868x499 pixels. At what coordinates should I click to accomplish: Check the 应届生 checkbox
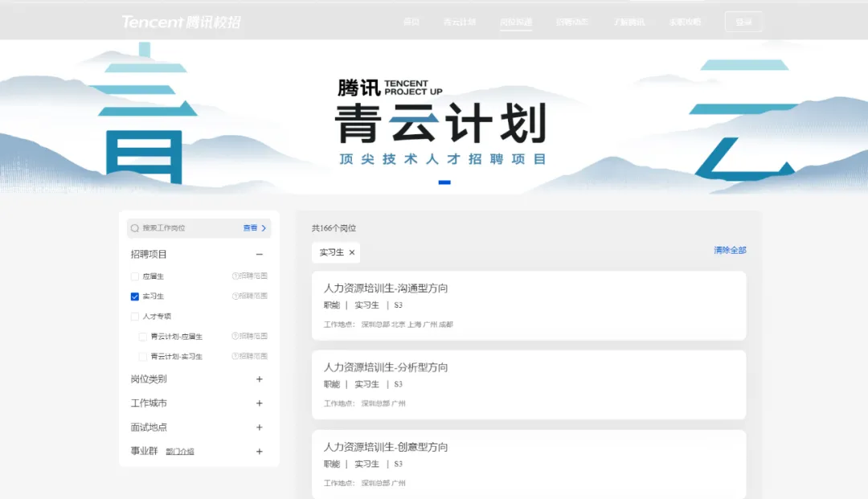(134, 276)
